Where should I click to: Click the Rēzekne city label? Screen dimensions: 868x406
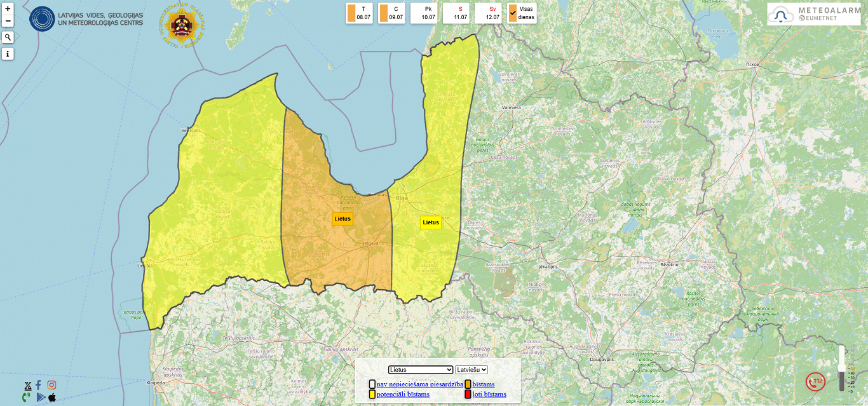point(669,264)
